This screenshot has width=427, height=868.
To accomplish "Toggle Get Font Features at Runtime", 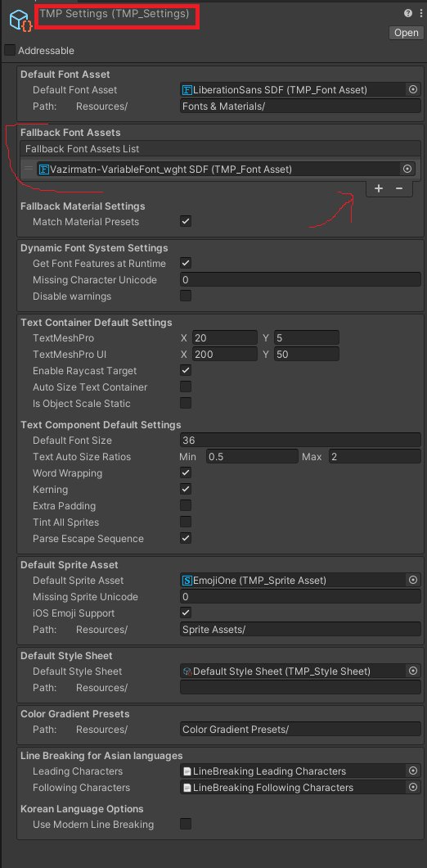I will pyautogui.click(x=186, y=263).
